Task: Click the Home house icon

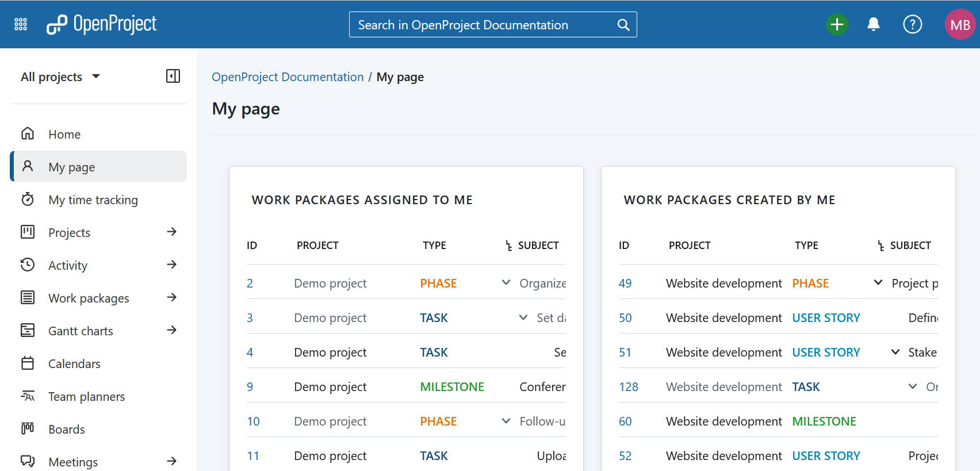Action: pos(28,133)
